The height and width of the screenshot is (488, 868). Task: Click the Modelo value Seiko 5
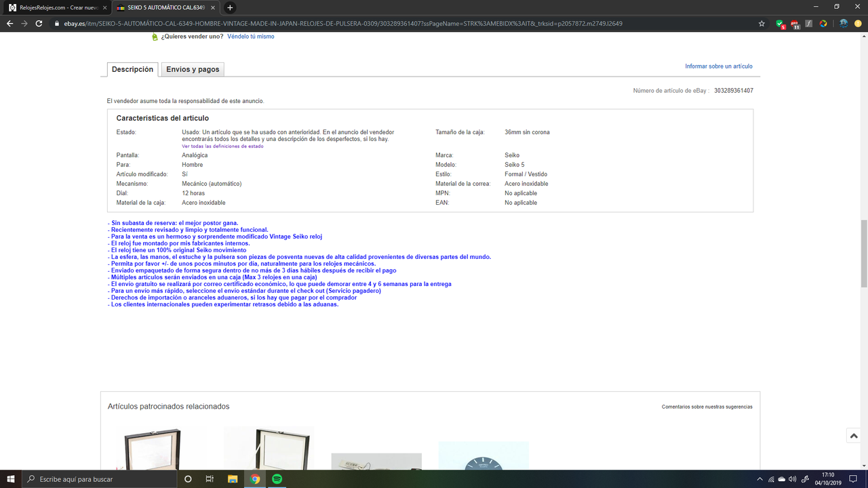[515, 165]
